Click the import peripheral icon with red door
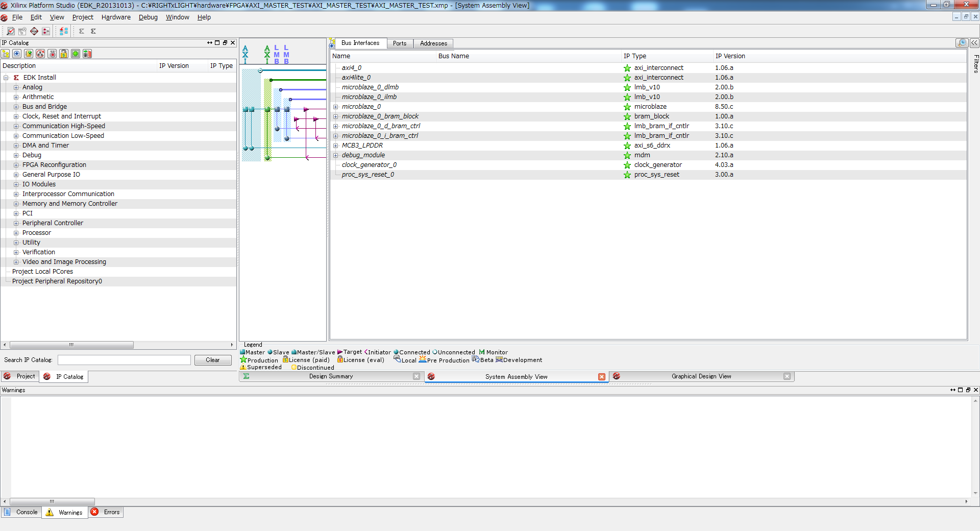The width and height of the screenshot is (980, 531). [87, 54]
